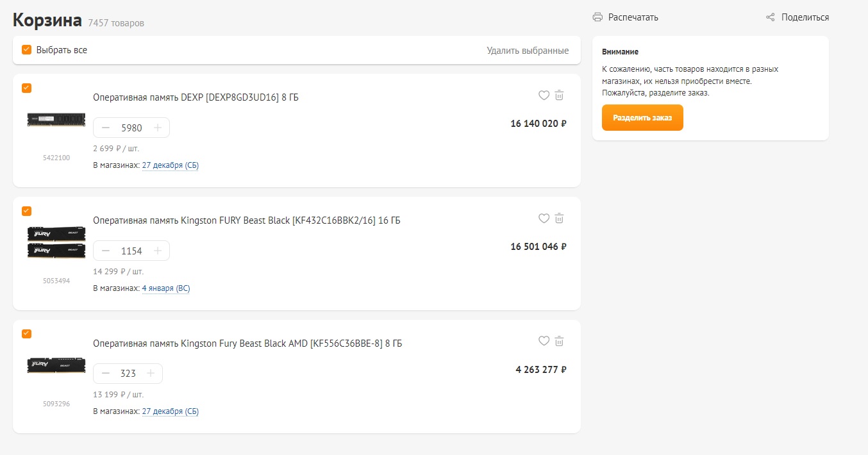
Task: Click the DEXP memory quantity field showing 5980
Action: 131,128
